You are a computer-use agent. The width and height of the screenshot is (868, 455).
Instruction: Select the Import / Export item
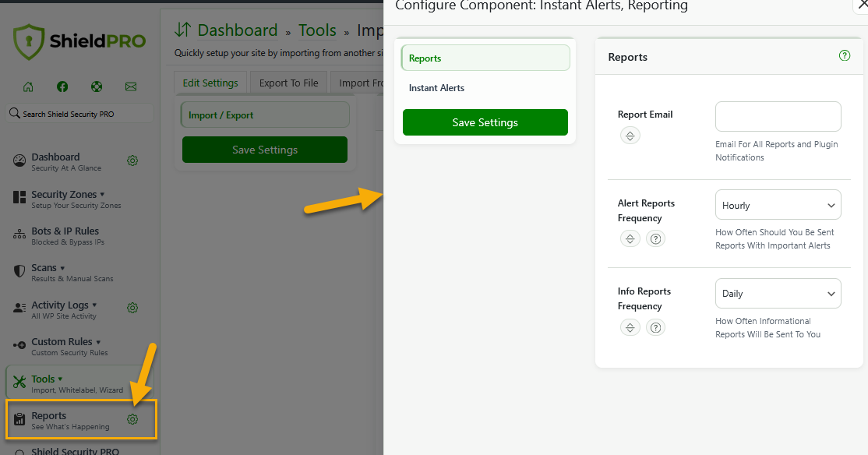tap(265, 115)
